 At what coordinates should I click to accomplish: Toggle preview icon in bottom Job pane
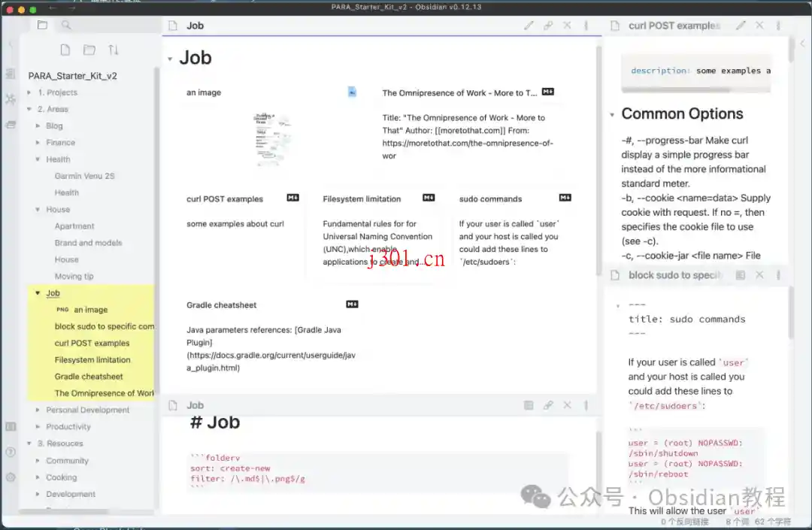(x=529, y=405)
